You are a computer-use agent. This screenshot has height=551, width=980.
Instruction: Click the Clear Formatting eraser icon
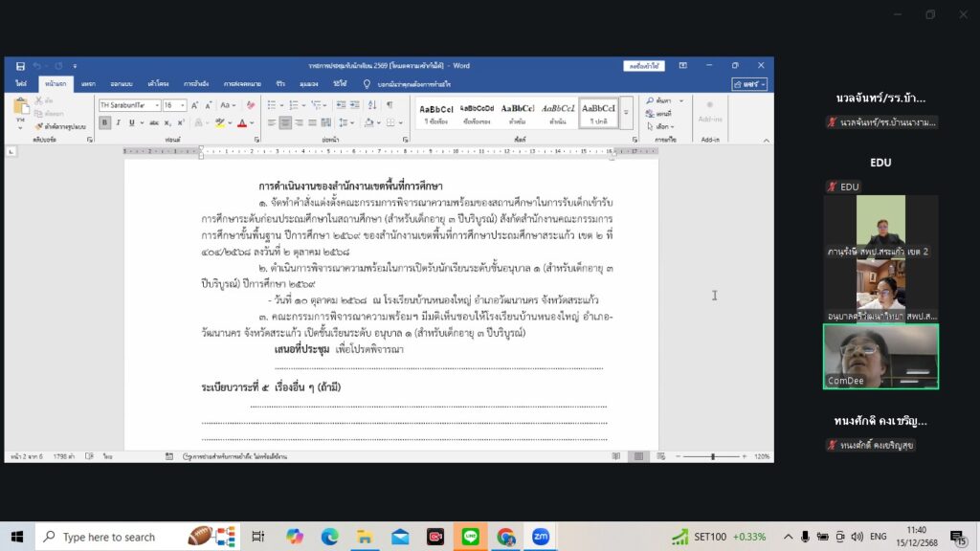pyautogui.click(x=248, y=105)
